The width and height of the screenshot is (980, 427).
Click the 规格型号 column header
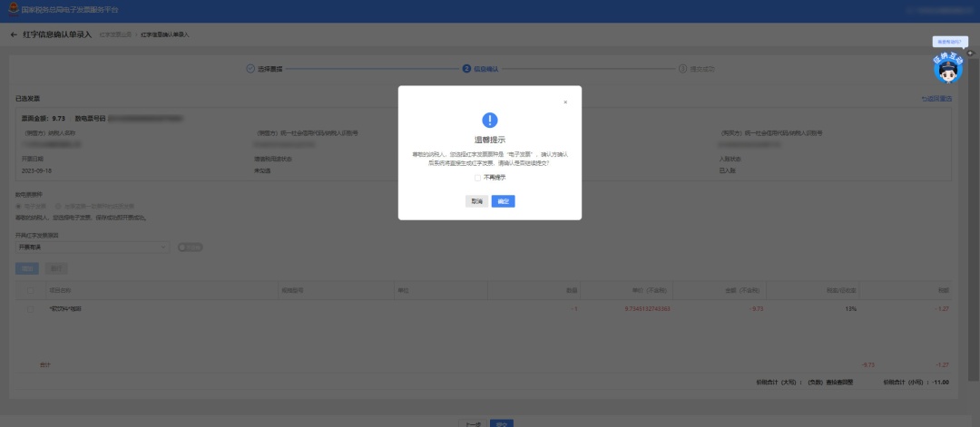(x=293, y=290)
